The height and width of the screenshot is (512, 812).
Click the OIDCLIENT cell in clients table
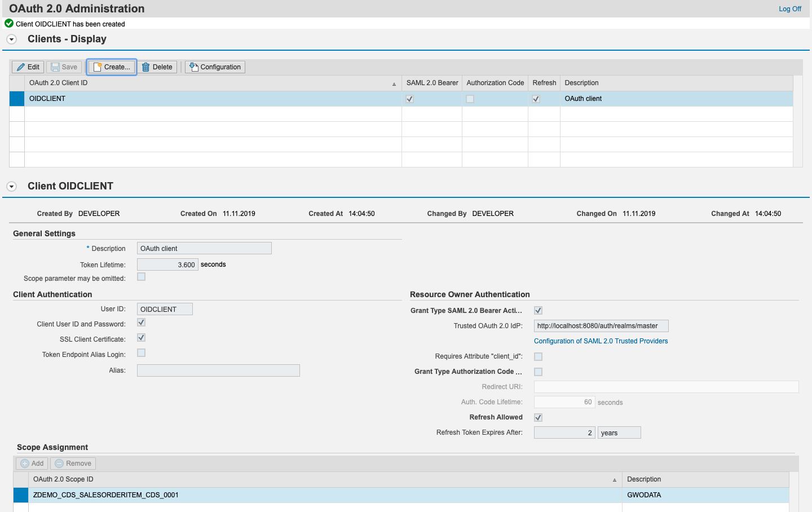pyautogui.click(x=213, y=99)
